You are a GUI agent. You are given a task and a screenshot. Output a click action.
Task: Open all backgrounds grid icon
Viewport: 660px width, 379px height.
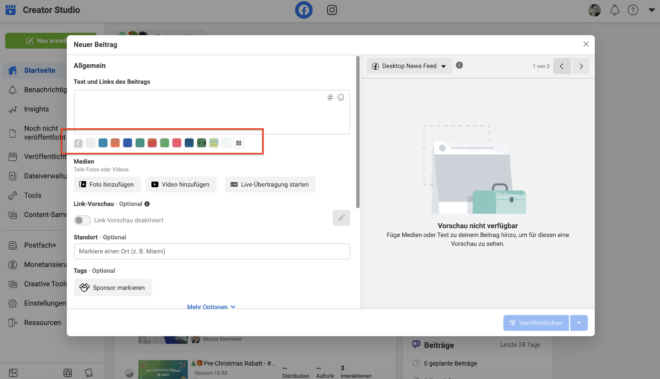pyautogui.click(x=239, y=143)
